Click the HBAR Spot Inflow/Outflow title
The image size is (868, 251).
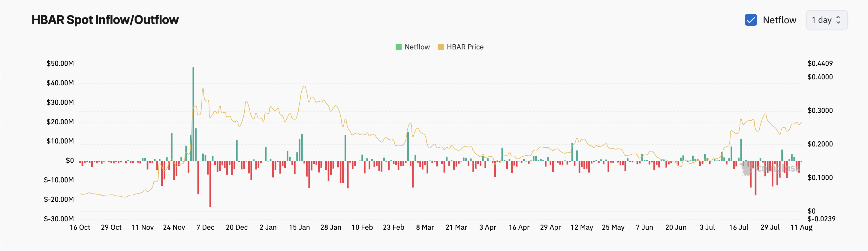click(x=105, y=20)
